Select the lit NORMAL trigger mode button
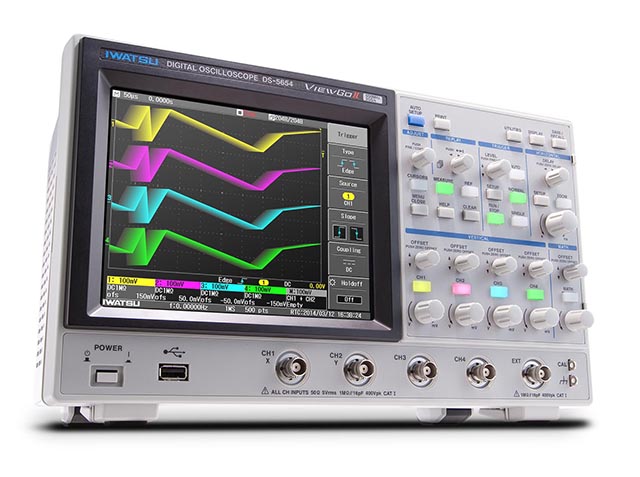This screenshot has width=640, height=477. [518, 198]
